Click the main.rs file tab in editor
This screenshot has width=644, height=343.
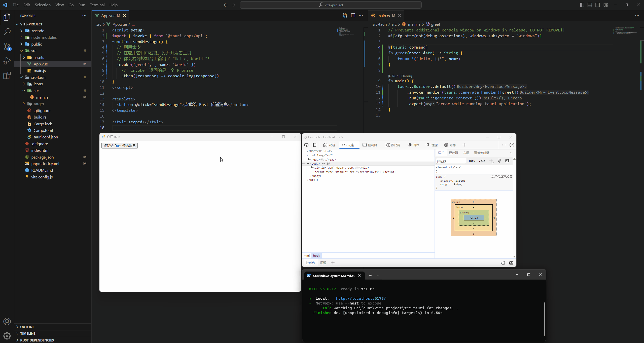click(383, 15)
